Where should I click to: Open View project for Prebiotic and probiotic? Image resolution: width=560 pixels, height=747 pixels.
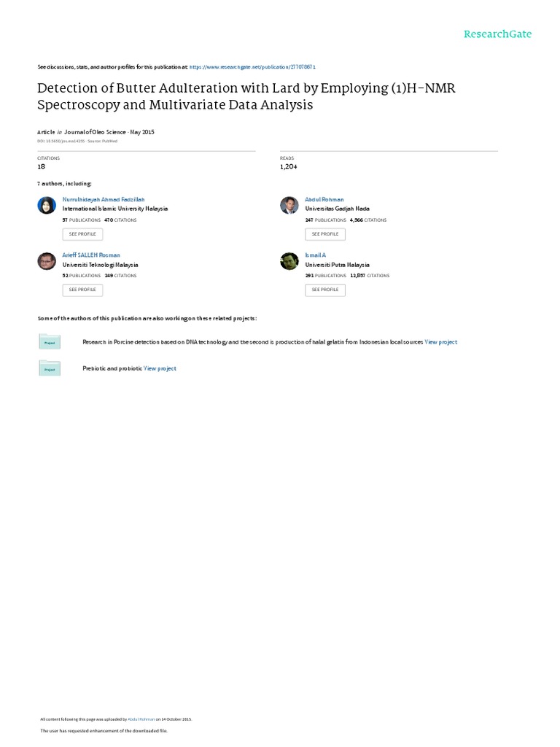point(160,368)
